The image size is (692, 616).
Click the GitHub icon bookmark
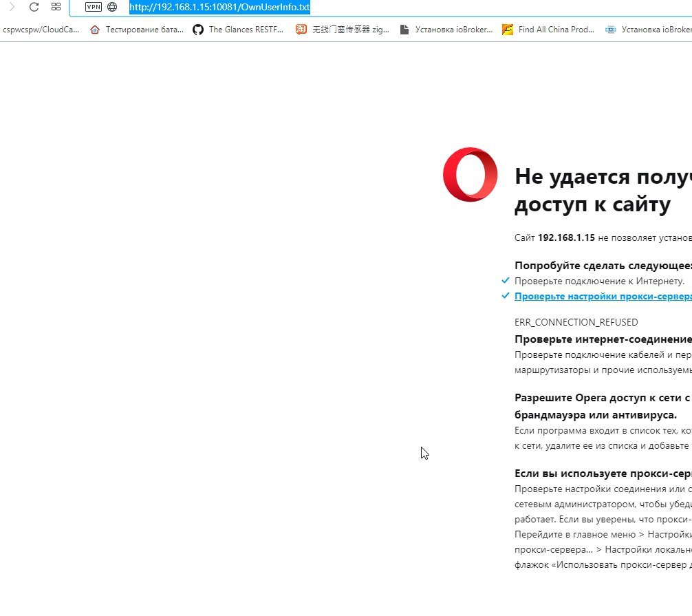(x=198, y=30)
